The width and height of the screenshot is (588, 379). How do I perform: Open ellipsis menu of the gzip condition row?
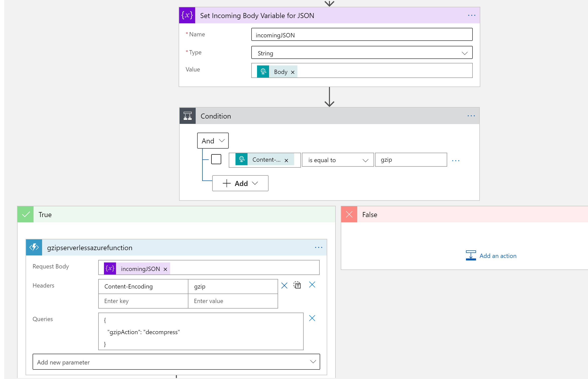pyautogui.click(x=456, y=160)
